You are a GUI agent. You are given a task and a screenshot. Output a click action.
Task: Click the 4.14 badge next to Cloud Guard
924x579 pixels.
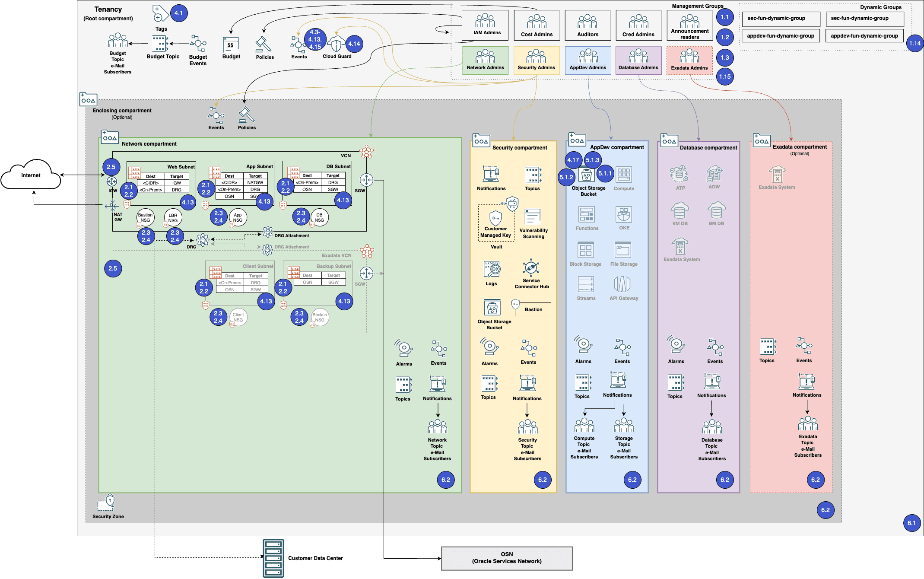(x=355, y=43)
